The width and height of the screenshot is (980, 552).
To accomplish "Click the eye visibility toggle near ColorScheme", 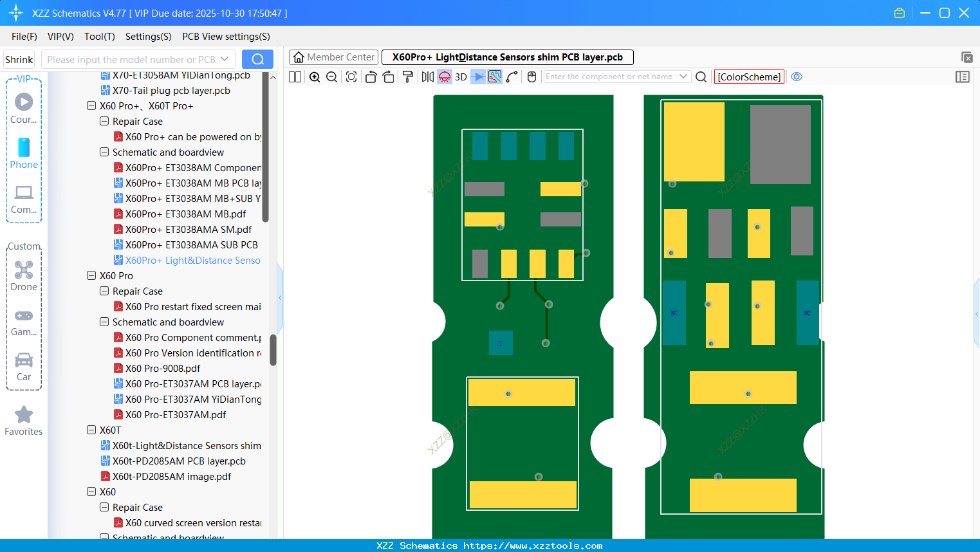I will pyautogui.click(x=797, y=77).
